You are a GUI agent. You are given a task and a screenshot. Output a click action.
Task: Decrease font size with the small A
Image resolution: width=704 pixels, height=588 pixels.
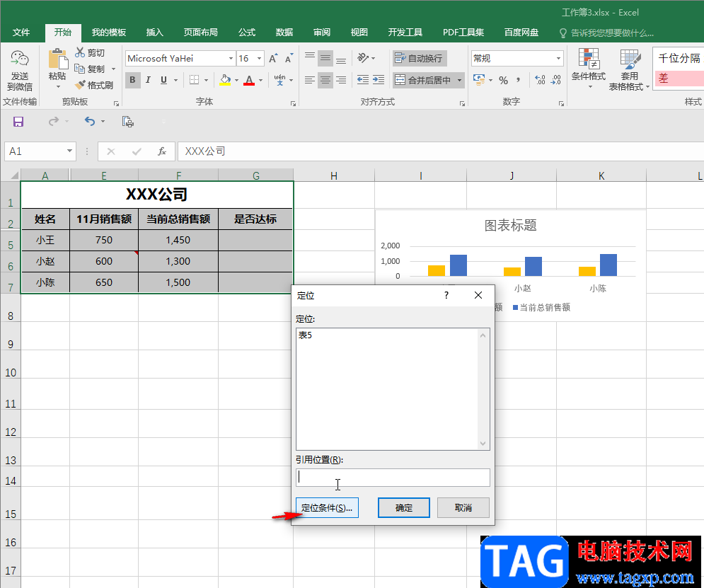[289, 58]
